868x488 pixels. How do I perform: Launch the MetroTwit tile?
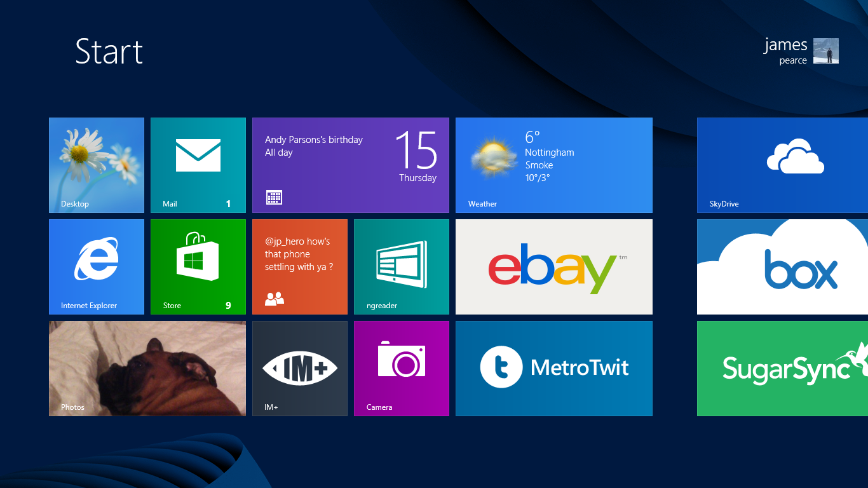point(554,369)
